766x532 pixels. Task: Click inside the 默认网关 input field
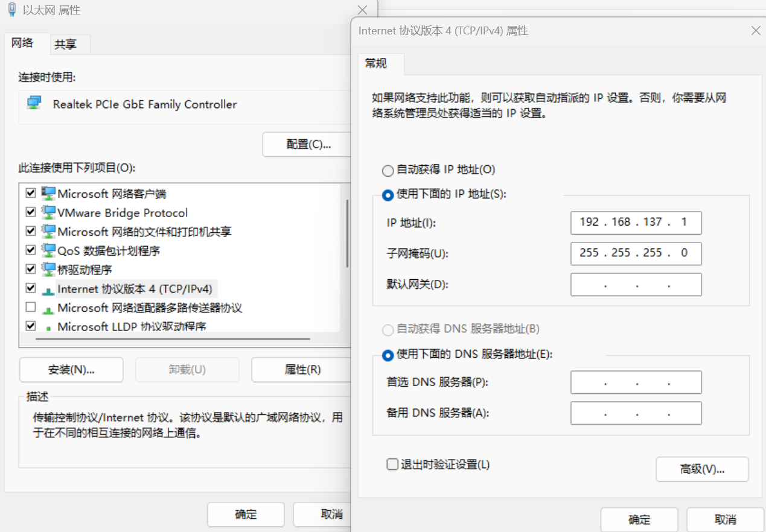636,283
